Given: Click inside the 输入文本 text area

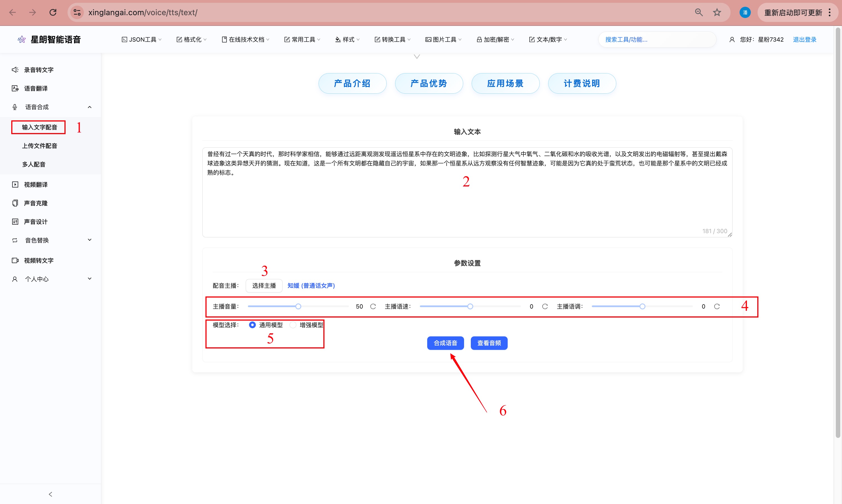Looking at the screenshot, I should pyautogui.click(x=467, y=192).
